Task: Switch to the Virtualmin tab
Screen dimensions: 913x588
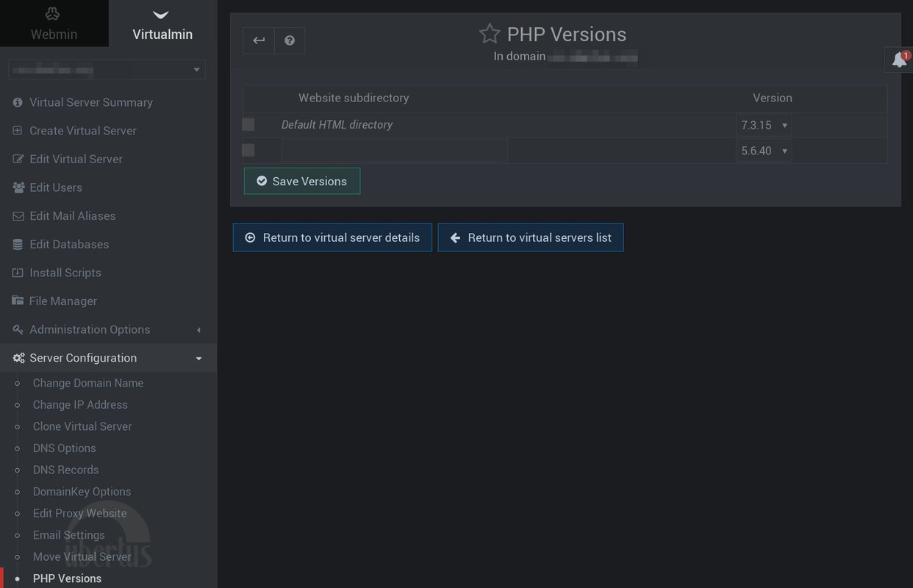Action: 162,24
